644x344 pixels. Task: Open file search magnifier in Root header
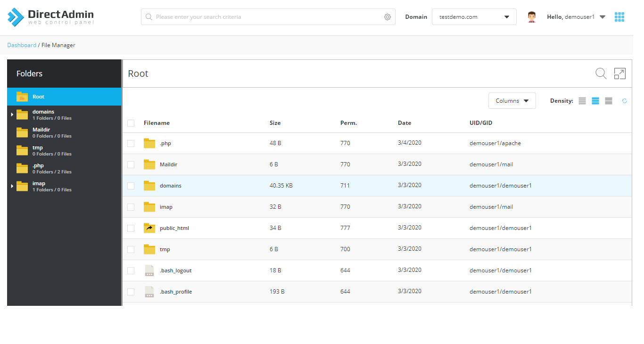601,74
